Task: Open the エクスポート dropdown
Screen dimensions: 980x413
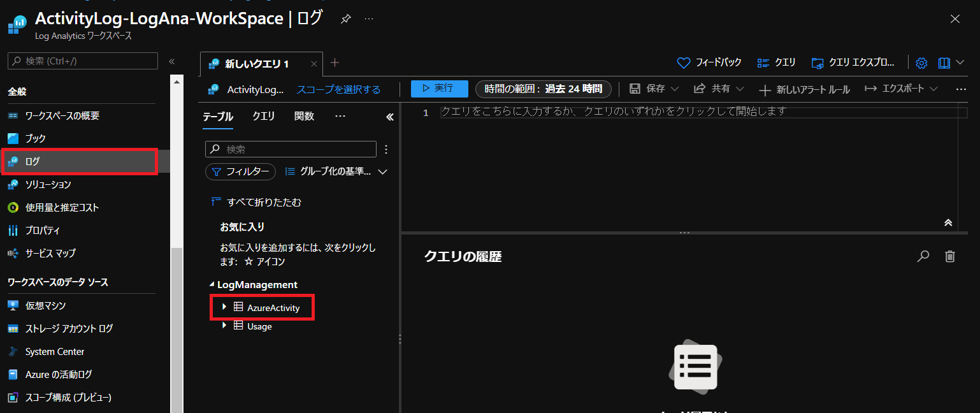Action: click(902, 89)
